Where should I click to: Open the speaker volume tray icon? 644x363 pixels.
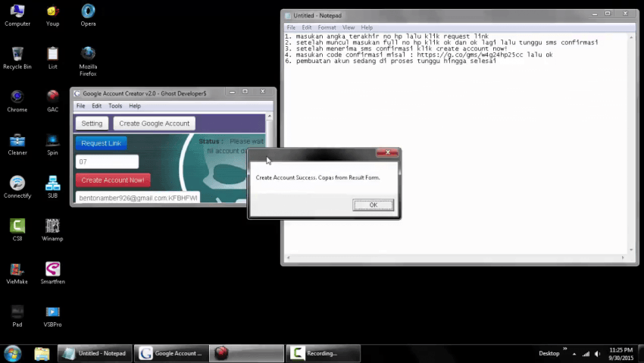click(x=597, y=354)
